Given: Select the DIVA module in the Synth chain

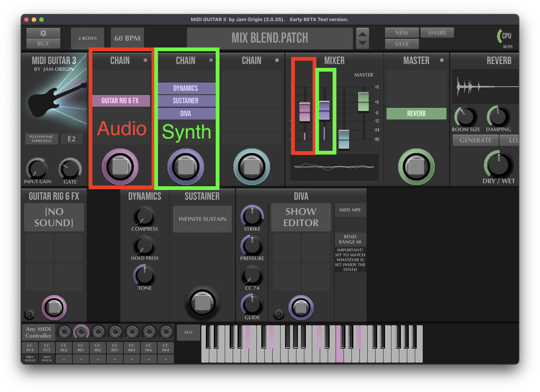Looking at the screenshot, I should click(x=186, y=113).
